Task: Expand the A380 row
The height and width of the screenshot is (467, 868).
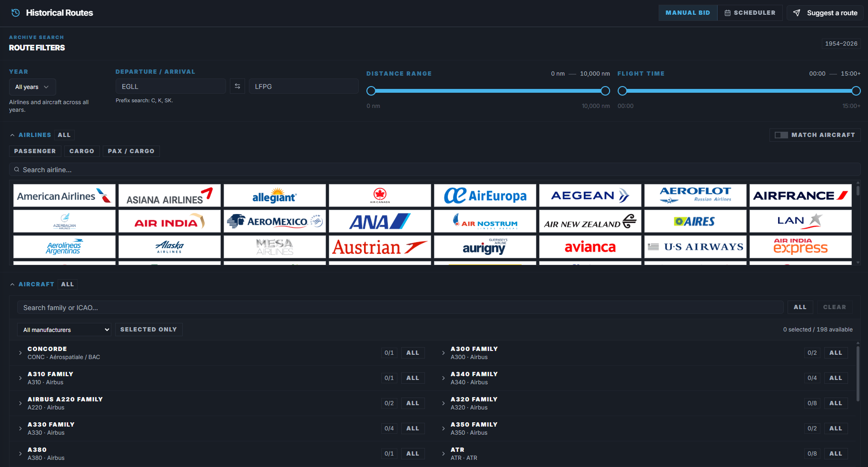Action: pos(20,454)
